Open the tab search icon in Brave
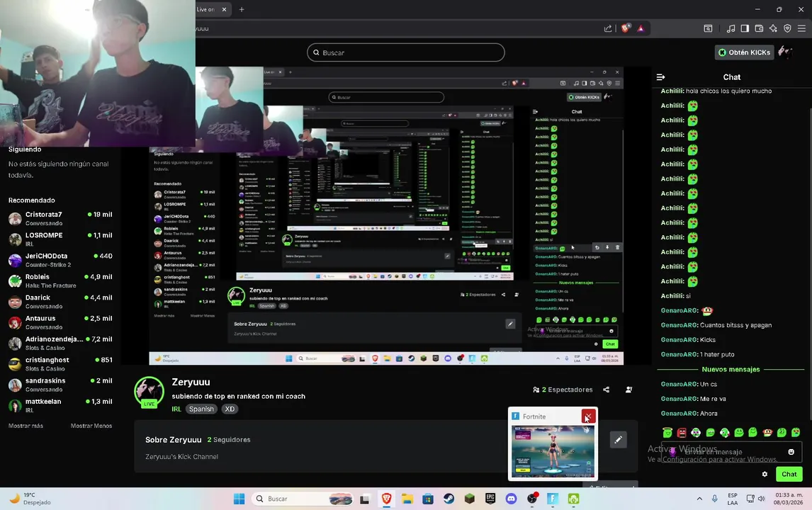The height and width of the screenshot is (510, 812). 708,28
